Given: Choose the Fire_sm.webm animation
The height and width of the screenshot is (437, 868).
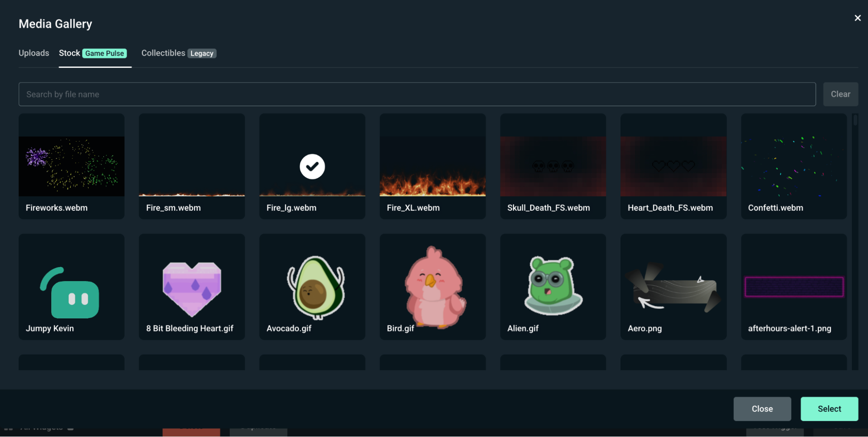Looking at the screenshot, I should [191, 166].
